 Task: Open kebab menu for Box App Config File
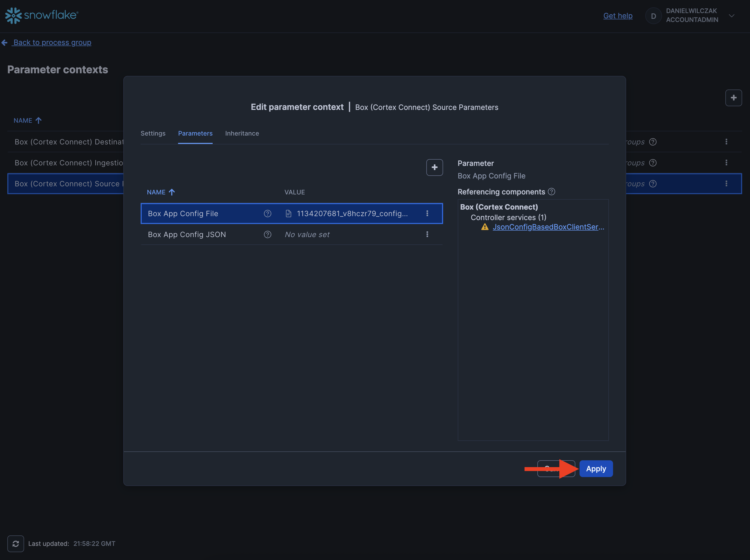[427, 214]
